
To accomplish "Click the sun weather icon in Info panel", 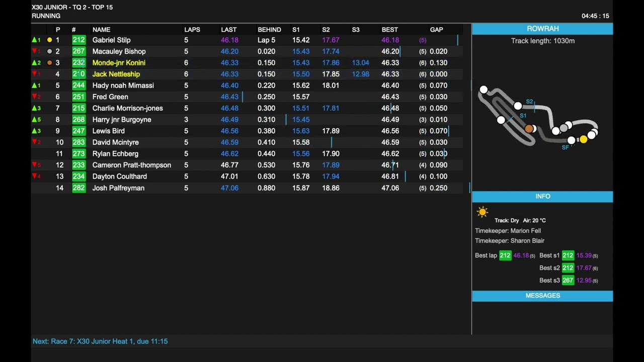I will click(x=482, y=212).
